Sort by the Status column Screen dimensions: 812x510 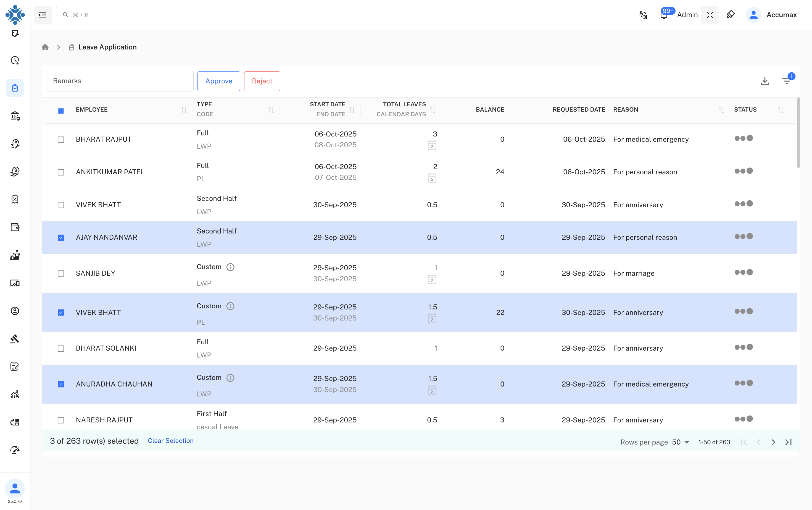(x=780, y=110)
